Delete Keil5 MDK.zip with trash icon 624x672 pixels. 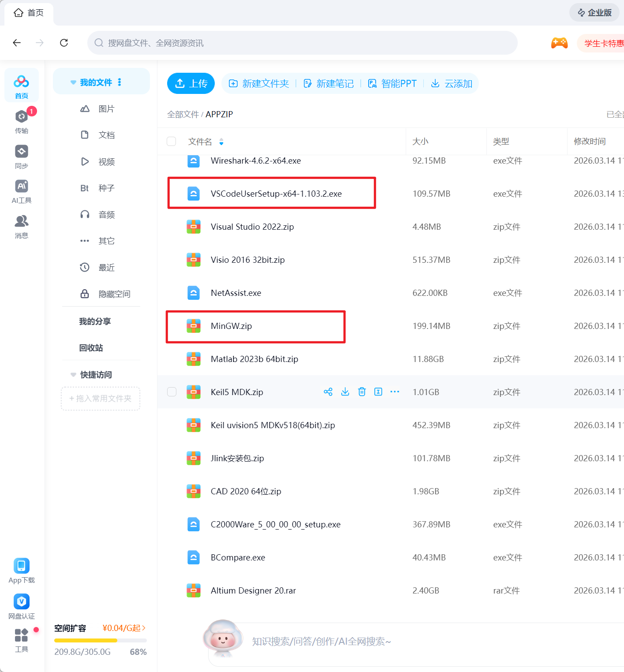tap(362, 392)
